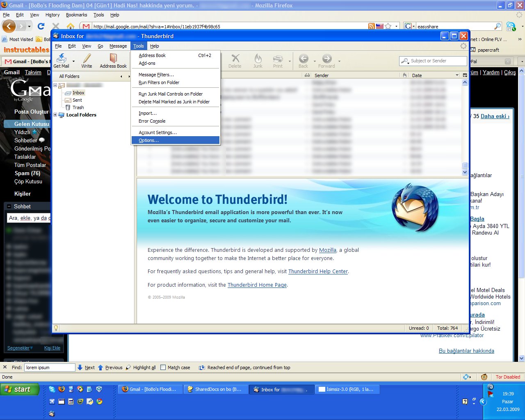Click the junk status flame column header
The height and width of the screenshot is (420, 525).
[x=405, y=75]
